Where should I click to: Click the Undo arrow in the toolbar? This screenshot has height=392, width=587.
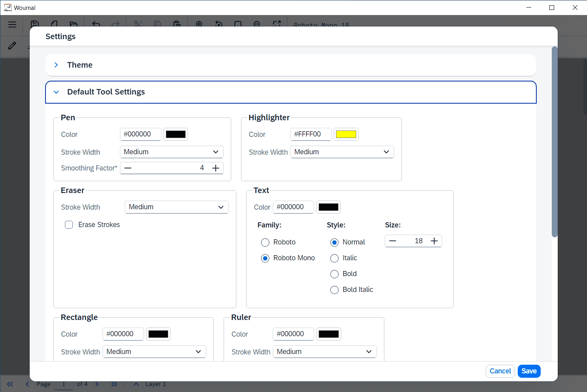tap(96, 24)
